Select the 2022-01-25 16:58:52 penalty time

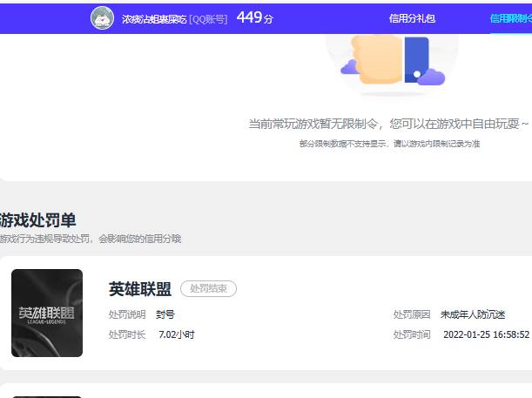[486, 334]
